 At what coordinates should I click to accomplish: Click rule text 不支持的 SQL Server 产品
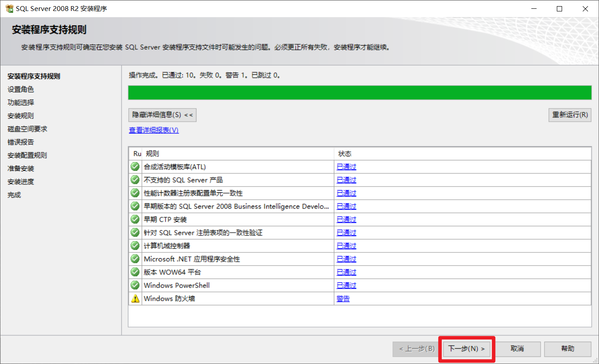pos(183,180)
